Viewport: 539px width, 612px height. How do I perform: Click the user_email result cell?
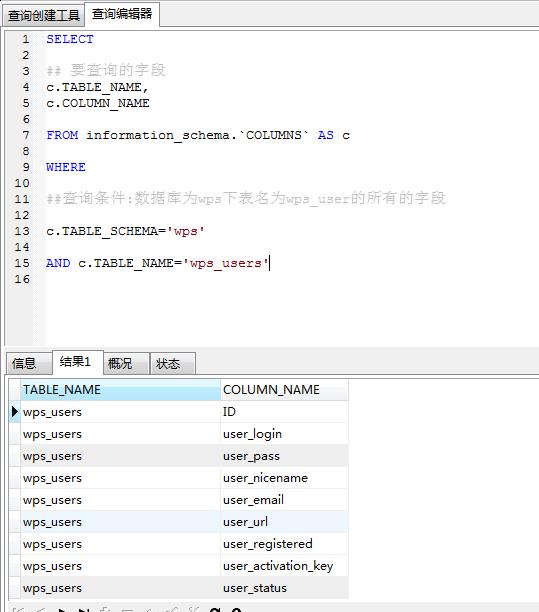point(284,500)
